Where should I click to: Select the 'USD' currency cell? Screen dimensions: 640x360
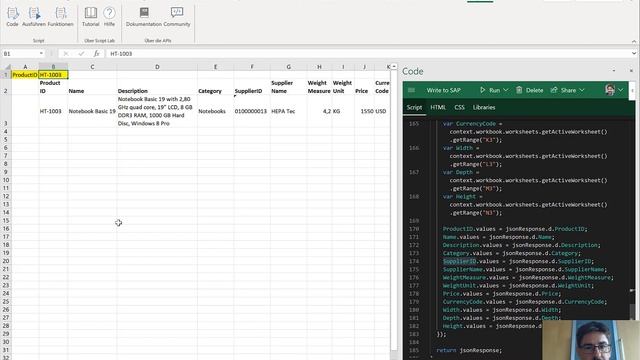(382, 111)
